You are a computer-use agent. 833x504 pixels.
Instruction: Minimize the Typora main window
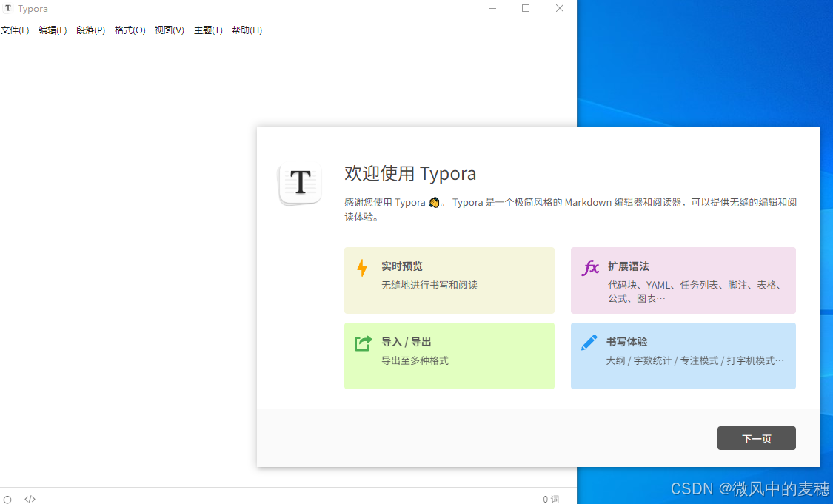(492, 8)
